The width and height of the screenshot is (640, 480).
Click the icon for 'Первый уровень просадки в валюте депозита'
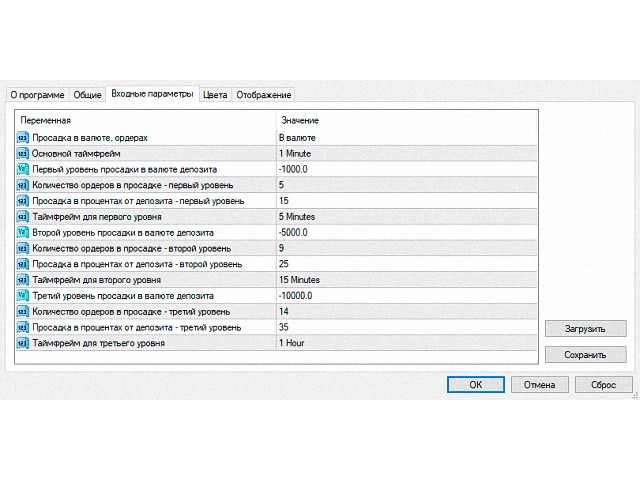[23, 169]
